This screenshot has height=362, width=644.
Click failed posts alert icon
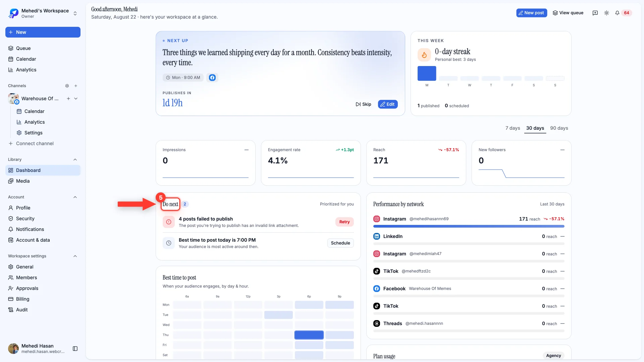[x=169, y=222]
